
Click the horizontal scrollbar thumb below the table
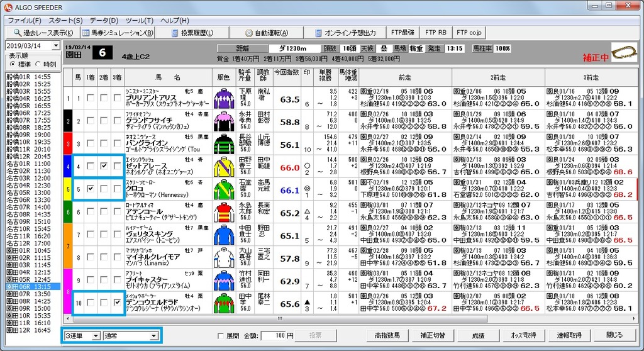point(279,318)
